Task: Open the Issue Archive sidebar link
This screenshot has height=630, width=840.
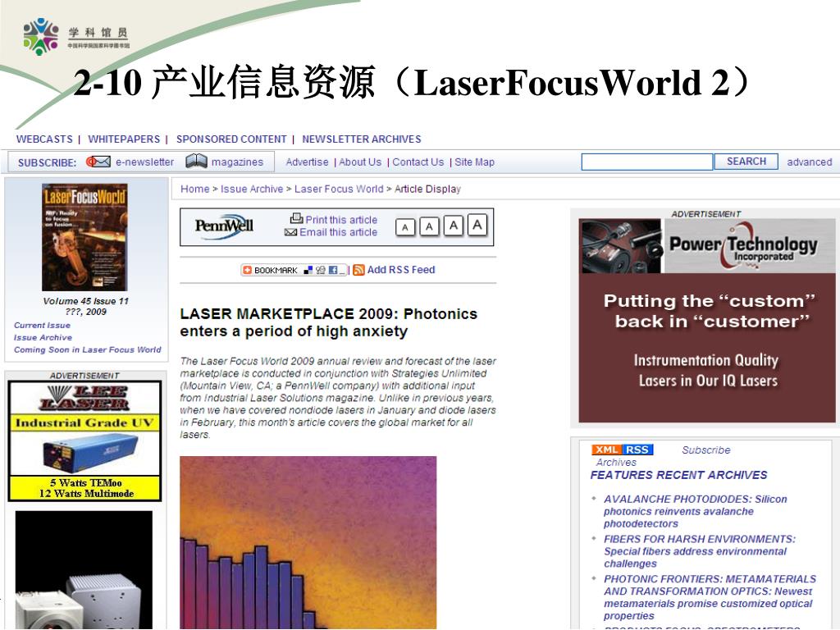Action: pos(43,337)
